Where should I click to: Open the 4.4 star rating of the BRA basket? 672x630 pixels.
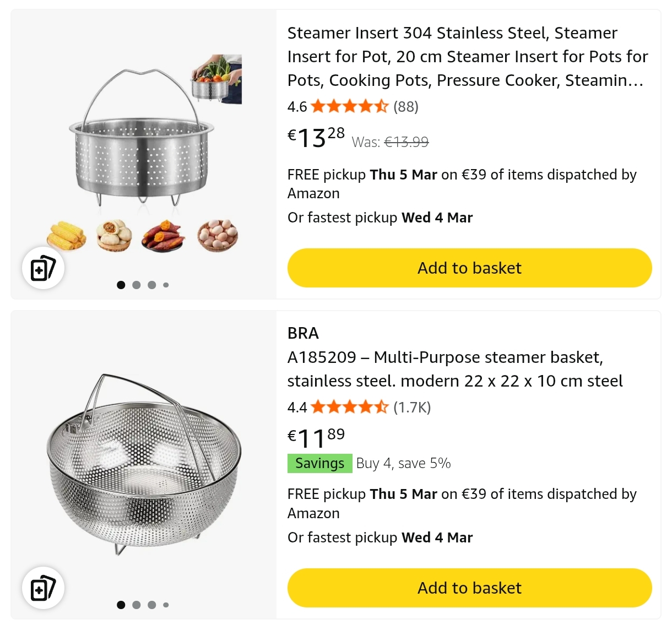(349, 408)
